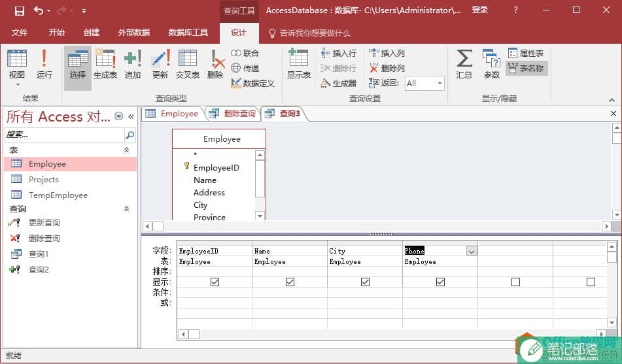Choose Make Table (生成表) query type

(105, 64)
